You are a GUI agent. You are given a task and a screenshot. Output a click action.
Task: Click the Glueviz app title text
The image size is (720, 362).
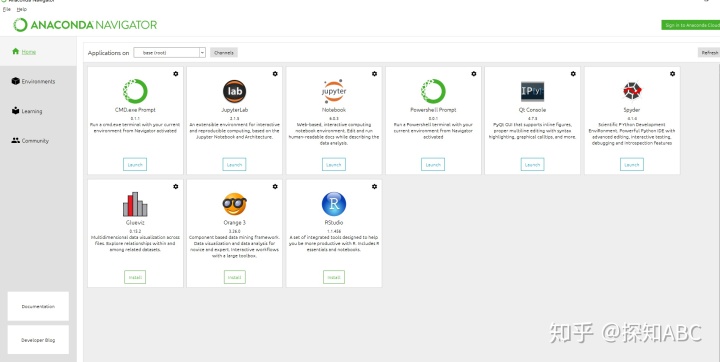pos(135,222)
